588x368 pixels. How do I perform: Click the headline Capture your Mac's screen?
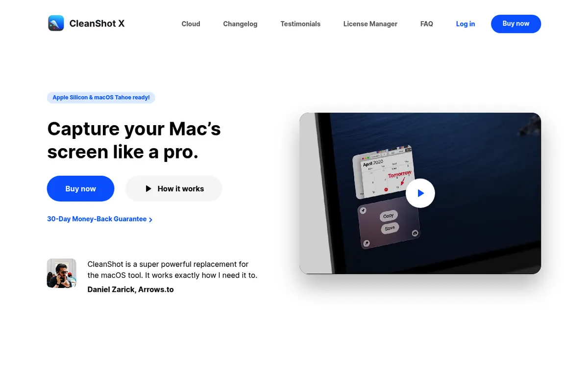click(x=134, y=140)
